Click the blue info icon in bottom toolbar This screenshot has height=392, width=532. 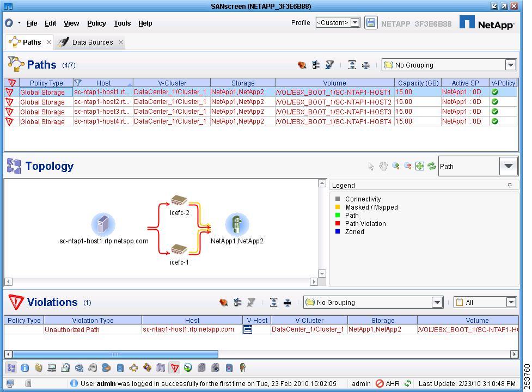click(x=25, y=367)
